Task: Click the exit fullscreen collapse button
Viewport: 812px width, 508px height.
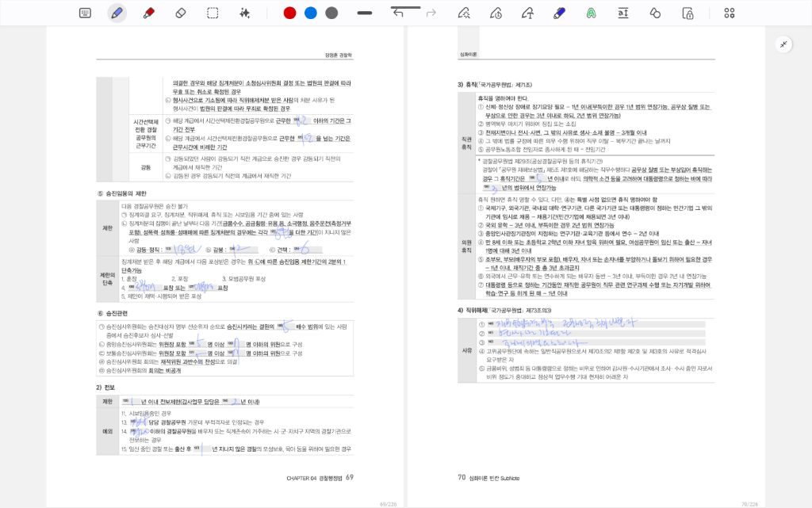Action: (x=783, y=44)
